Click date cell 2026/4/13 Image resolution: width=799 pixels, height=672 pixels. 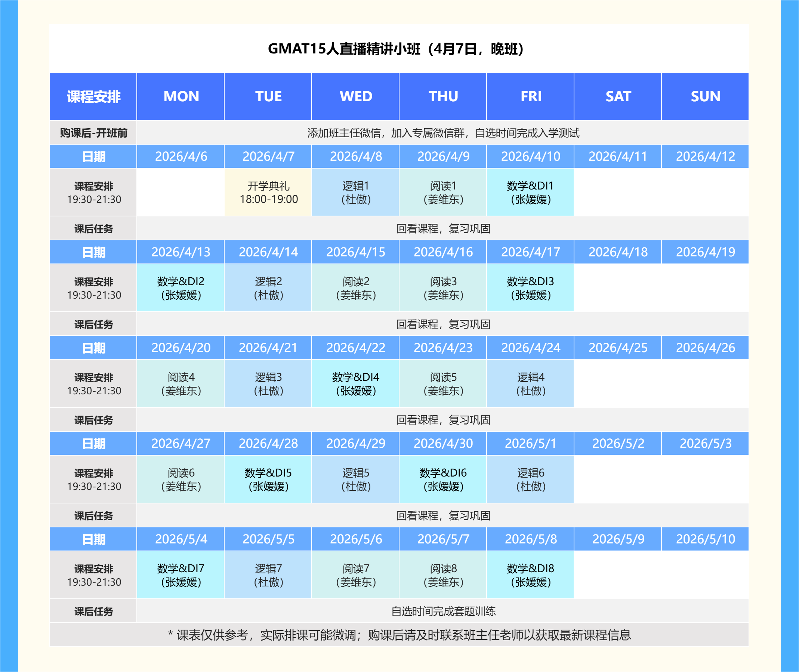click(181, 252)
